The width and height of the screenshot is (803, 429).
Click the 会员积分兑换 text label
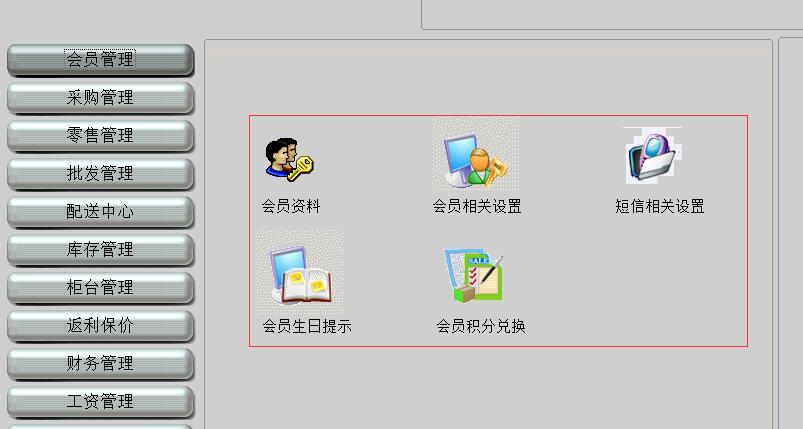coord(481,326)
